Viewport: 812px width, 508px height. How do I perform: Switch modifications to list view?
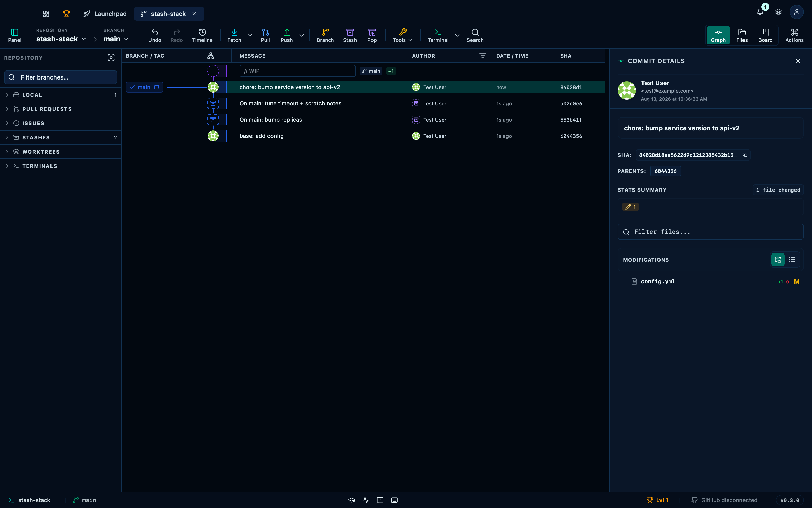792,260
